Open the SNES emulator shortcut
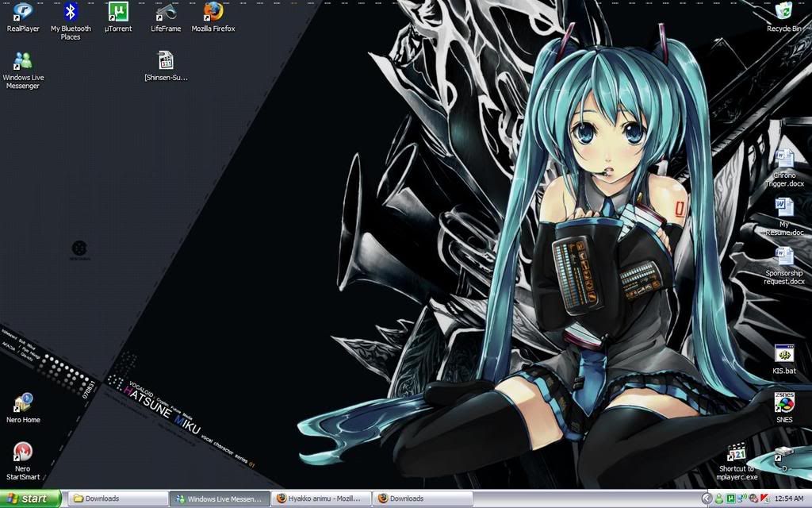 tap(784, 402)
